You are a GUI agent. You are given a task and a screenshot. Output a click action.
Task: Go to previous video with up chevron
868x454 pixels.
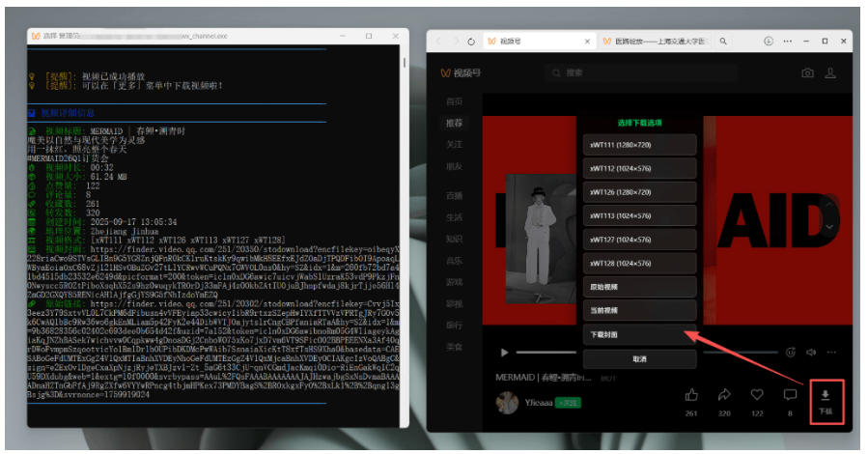[x=829, y=204]
